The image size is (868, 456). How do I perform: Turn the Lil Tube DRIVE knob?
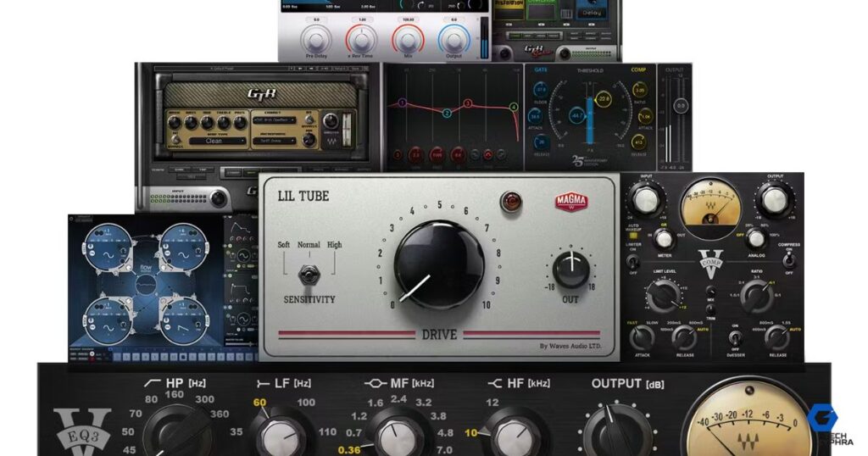[440, 264]
